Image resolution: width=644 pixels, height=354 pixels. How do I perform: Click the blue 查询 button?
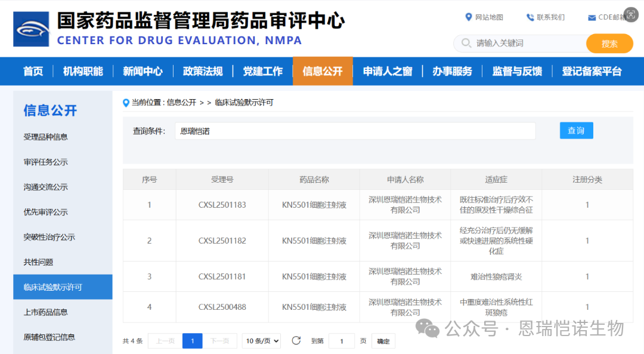tap(576, 131)
